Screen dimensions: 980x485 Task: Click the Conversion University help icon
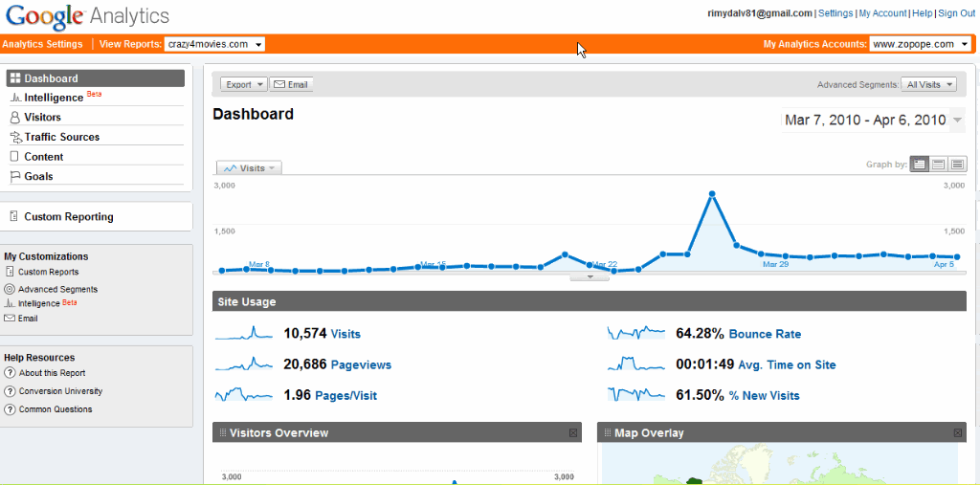pos(9,391)
